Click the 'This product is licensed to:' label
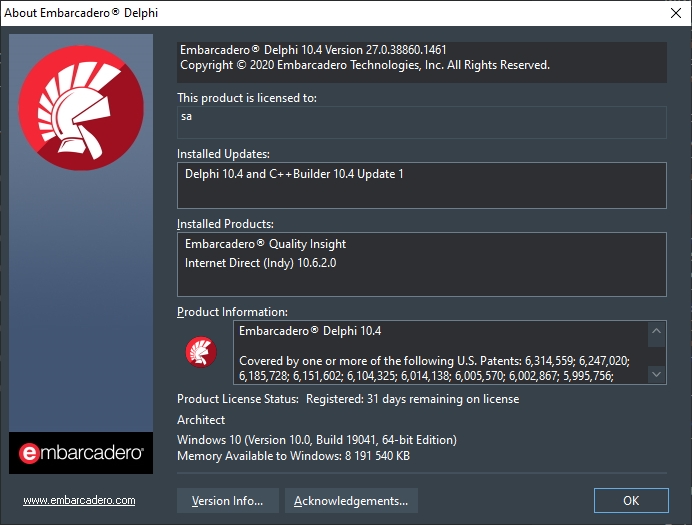The image size is (692, 525). [247, 98]
